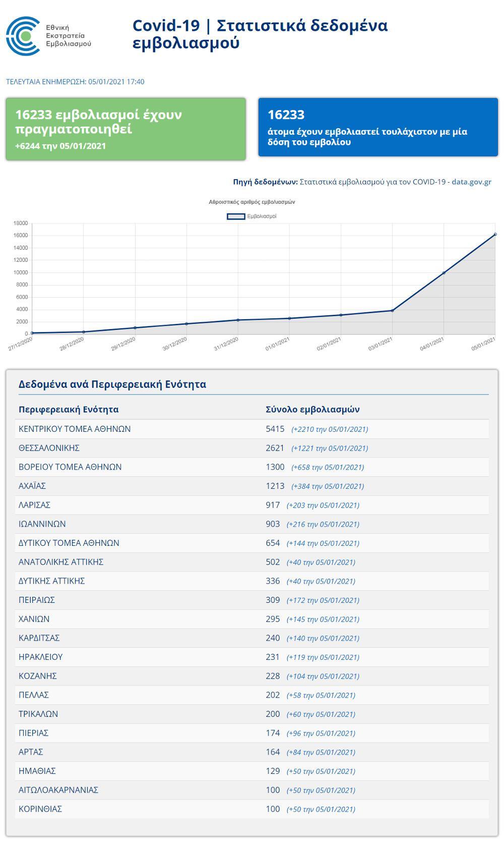This screenshot has width=504, height=843.
Task: Click the blue vaccinated persons card
Action: (x=377, y=127)
